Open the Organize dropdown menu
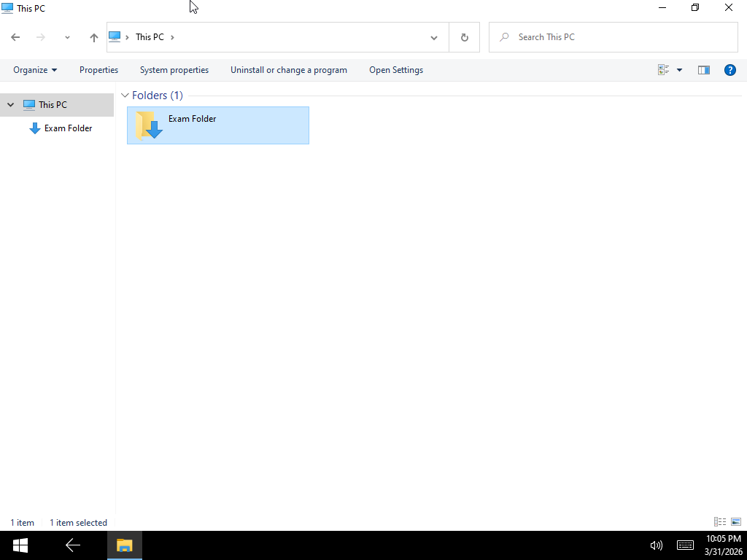The image size is (747, 560). (x=34, y=69)
